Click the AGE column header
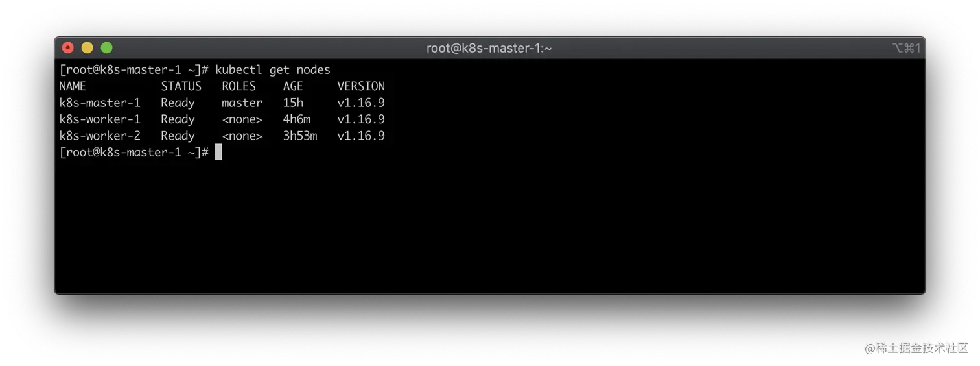This screenshot has width=980, height=366. [293, 86]
